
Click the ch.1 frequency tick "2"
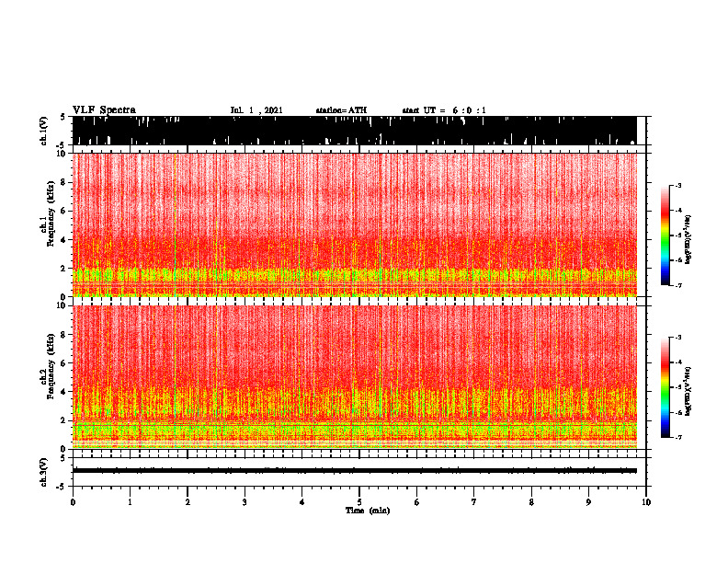coord(63,268)
